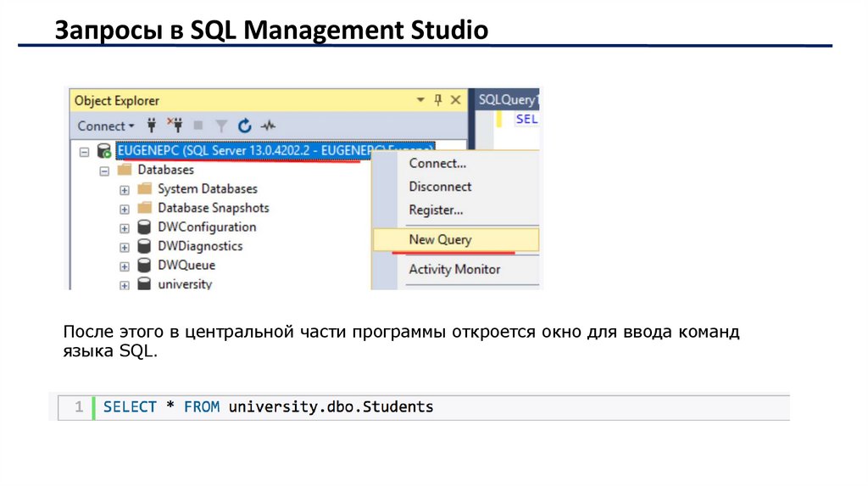Click Activity Monitor in the context menu
Image resolution: width=868 pixels, height=487 pixels.
454,269
